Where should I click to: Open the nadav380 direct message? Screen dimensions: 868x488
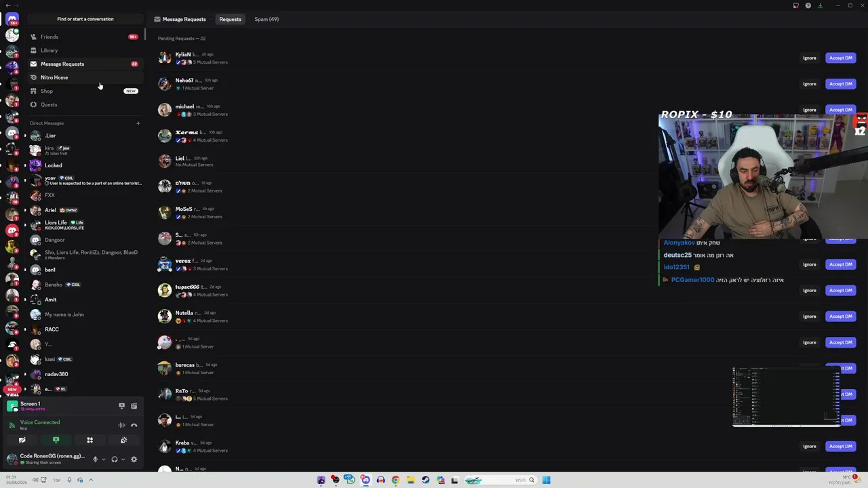pyautogui.click(x=85, y=374)
